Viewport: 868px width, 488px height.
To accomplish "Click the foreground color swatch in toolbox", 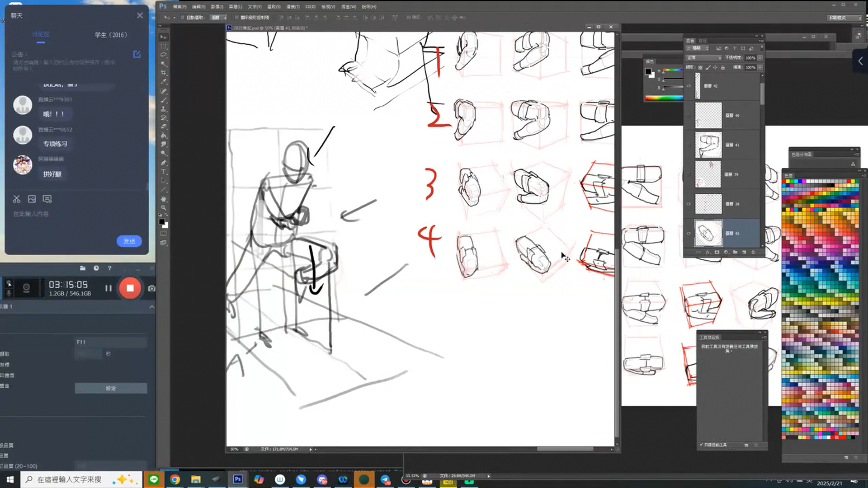I will (x=161, y=222).
